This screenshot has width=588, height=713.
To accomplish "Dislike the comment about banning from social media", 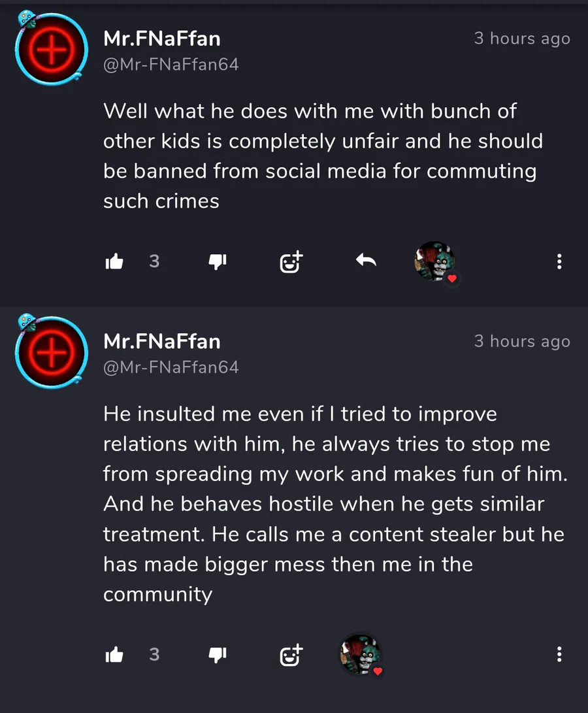I will pos(217,262).
